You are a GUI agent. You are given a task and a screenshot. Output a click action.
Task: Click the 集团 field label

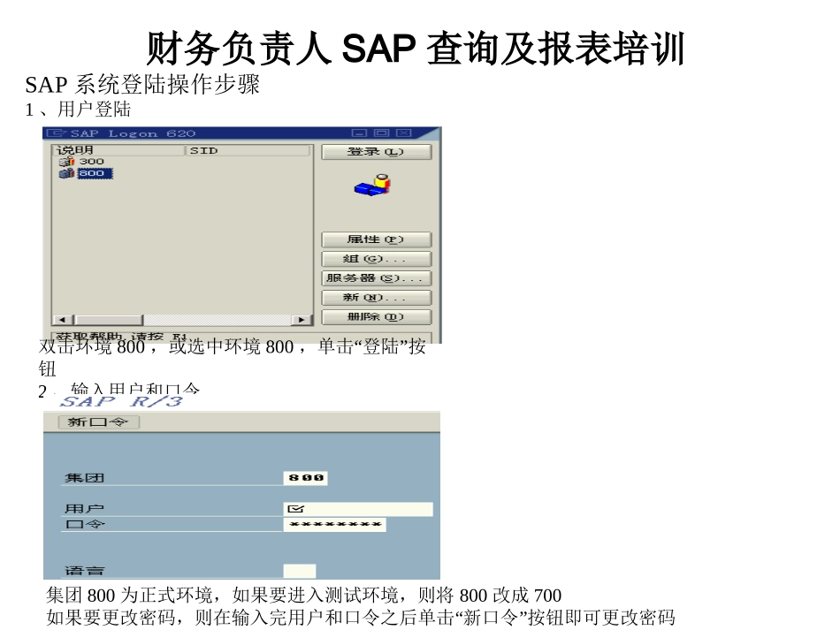point(84,478)
